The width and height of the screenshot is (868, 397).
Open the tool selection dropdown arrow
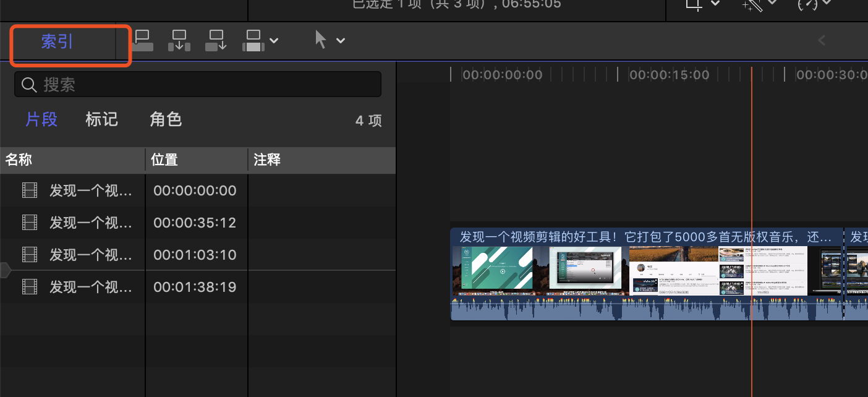coord(341,41)
